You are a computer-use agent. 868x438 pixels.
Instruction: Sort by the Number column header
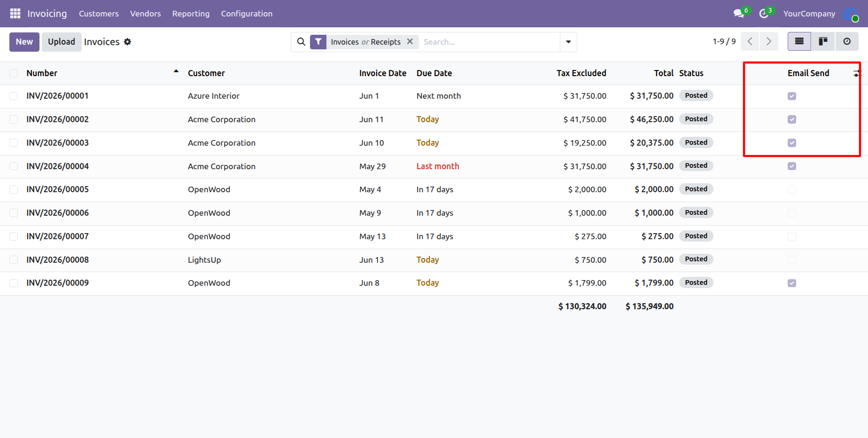tap(42, 73)
